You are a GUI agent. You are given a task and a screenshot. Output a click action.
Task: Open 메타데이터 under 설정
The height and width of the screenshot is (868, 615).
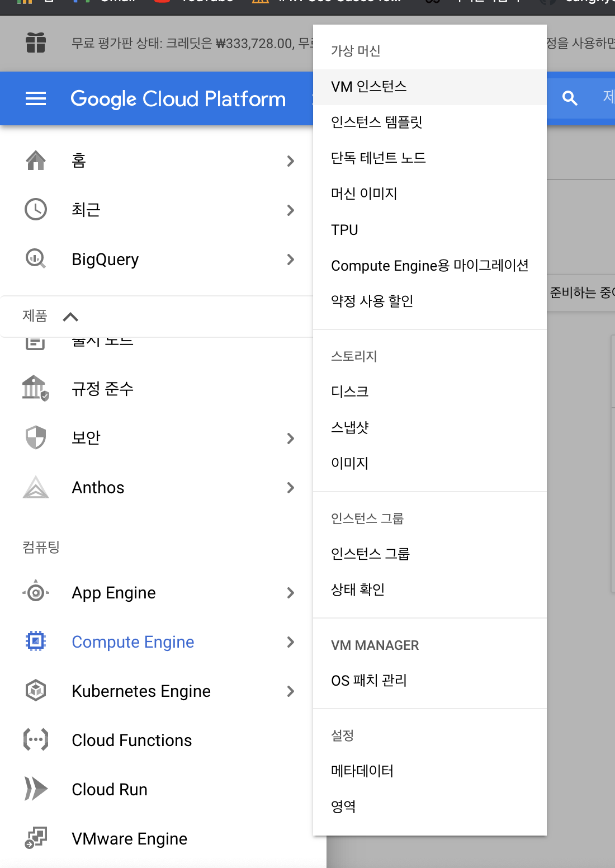point(430,771)
